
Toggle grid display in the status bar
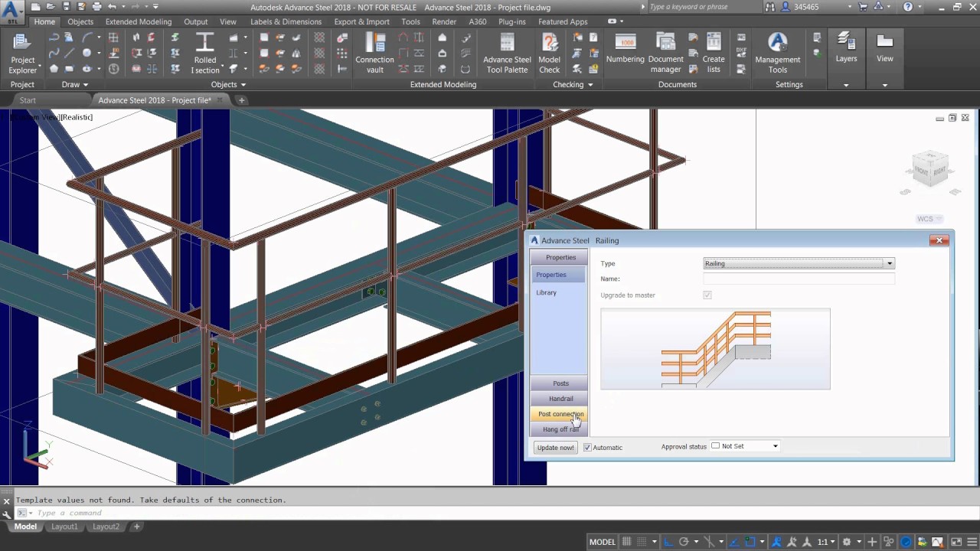pos(626,541)
